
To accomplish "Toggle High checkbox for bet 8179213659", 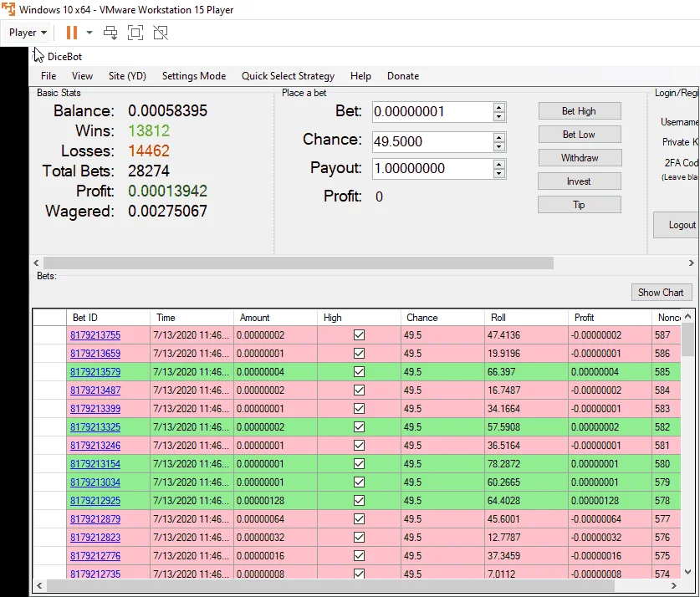I will point(359,354).
